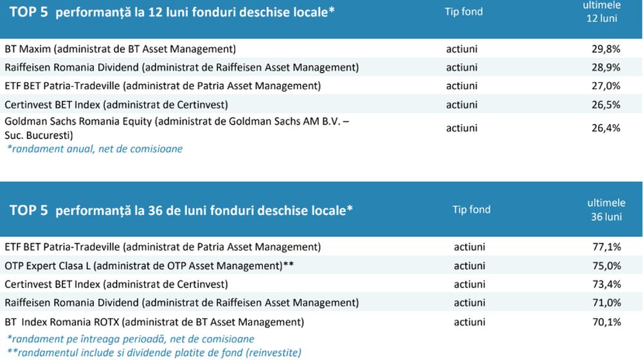This screenshot has width=643, height=364.
Task: Click the 77,1% return value
Action: [x=606, y=247]
